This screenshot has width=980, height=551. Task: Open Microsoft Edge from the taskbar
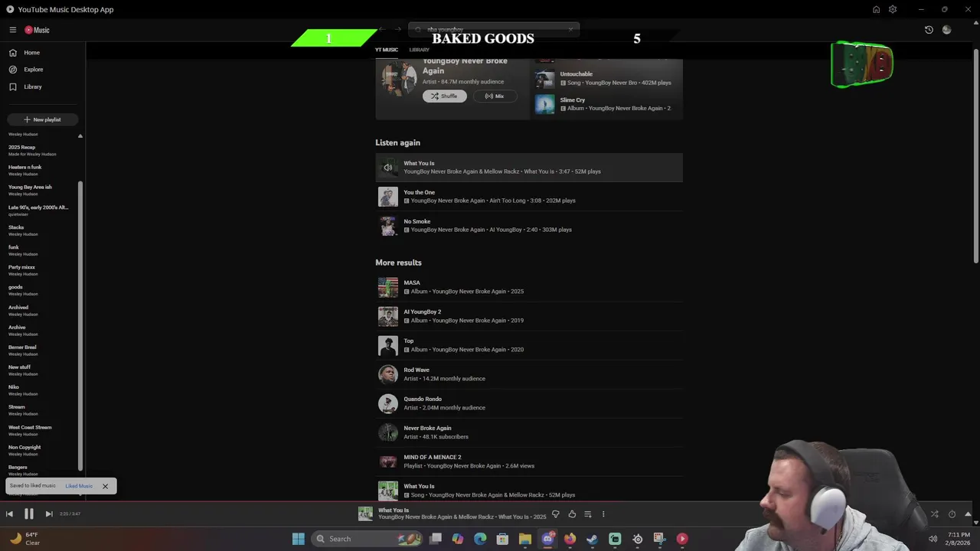[480, 539]
